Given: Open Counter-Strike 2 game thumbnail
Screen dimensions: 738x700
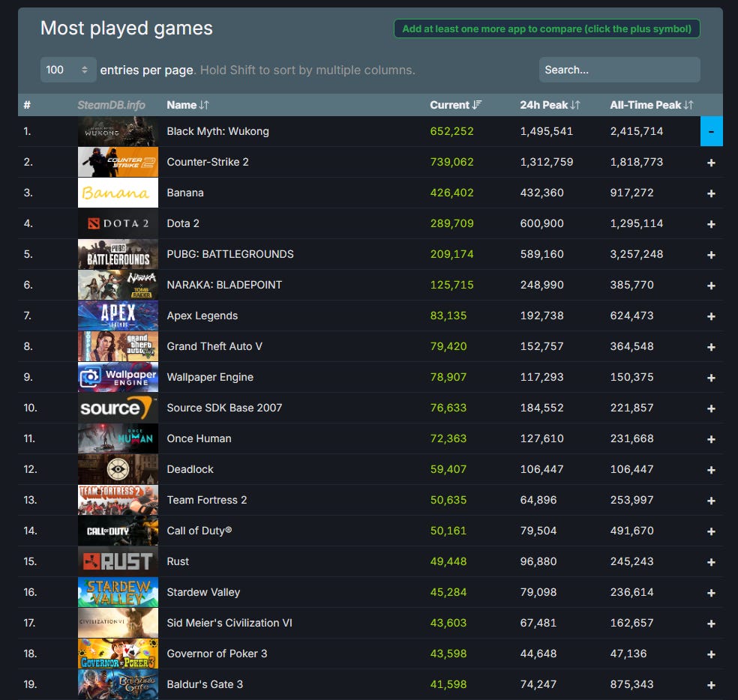Looking at the screenshot, I should [x=118, y=162].
